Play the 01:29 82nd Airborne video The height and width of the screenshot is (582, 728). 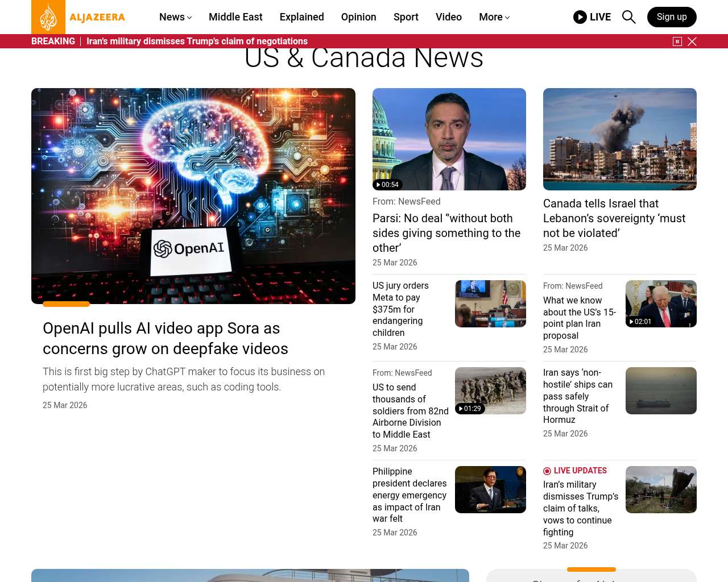tap(469, 409)
